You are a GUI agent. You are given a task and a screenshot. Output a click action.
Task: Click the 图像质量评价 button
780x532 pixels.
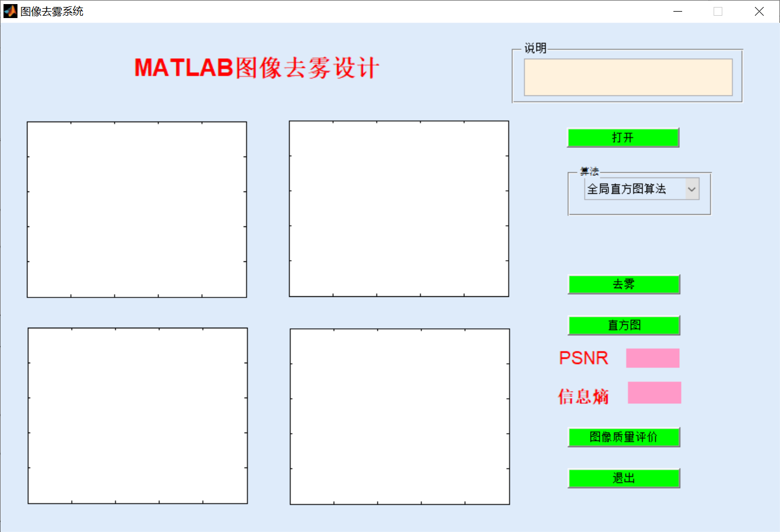(624, 437)
